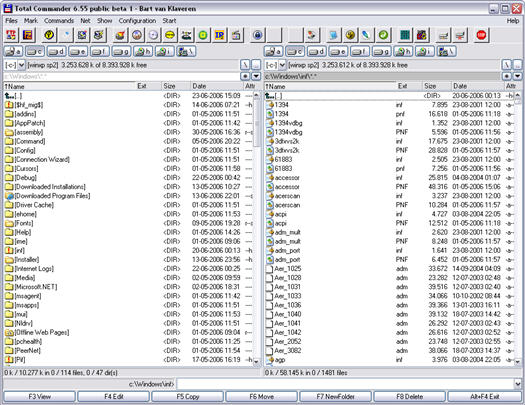525x405 pixels.
Task: Click the red STOP sign toolbar icon
Action: (x=481, y=35)
